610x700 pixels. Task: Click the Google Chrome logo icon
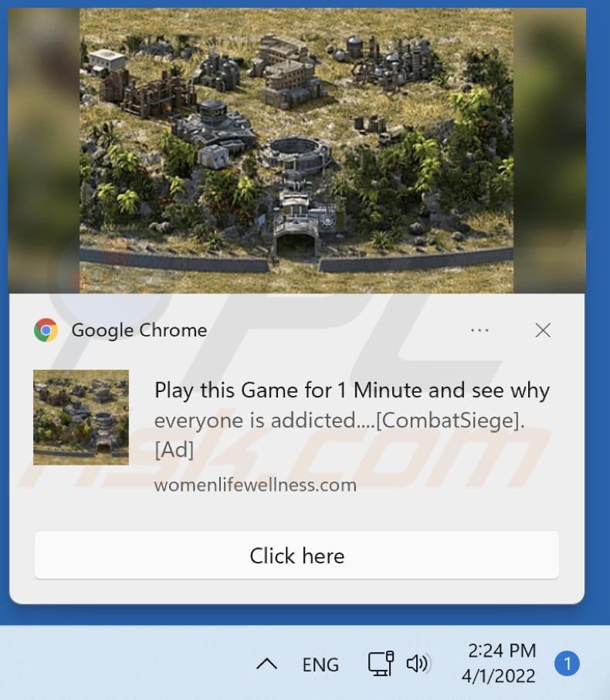coord(46,330)
